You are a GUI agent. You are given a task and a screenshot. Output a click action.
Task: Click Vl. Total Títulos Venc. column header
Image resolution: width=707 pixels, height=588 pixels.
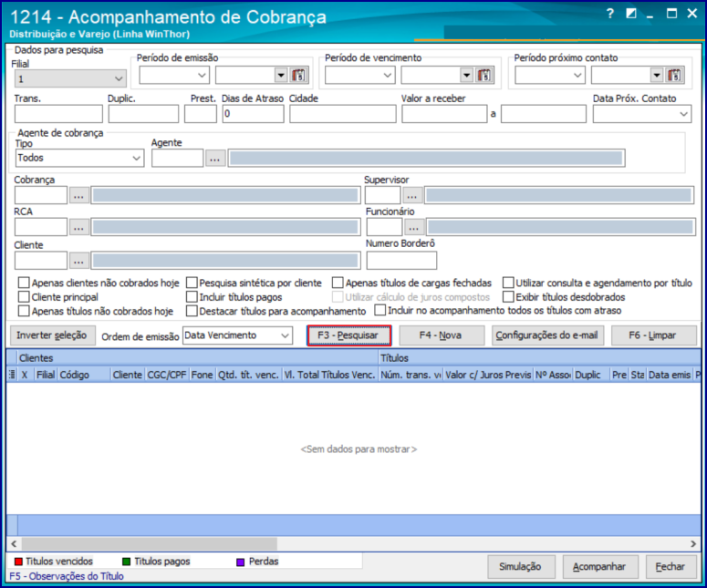click(329, 375)
